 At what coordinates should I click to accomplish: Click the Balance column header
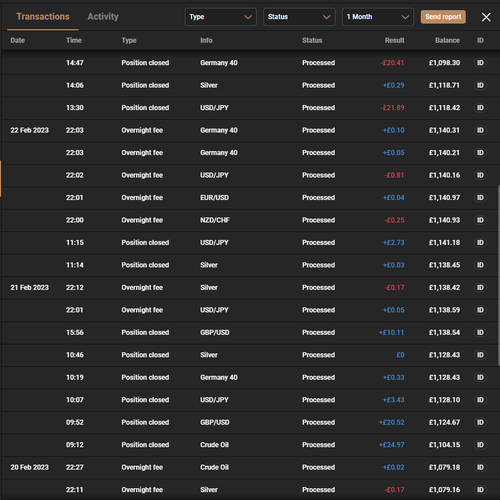(447, 40)
